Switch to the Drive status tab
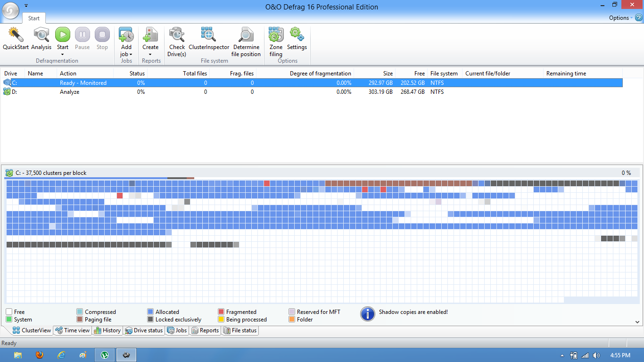 tap(144, 330)
